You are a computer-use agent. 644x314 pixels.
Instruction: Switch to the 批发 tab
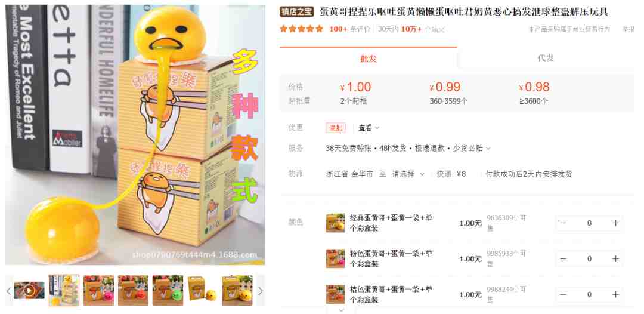(x=369, y=59)
